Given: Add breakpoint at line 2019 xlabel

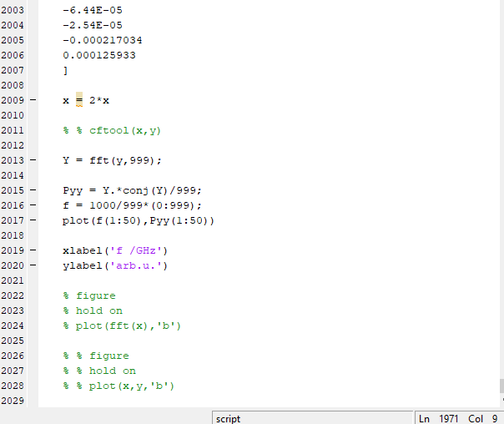Looking at the screenshot, I should pyautogui.click(x=33, y=250).
